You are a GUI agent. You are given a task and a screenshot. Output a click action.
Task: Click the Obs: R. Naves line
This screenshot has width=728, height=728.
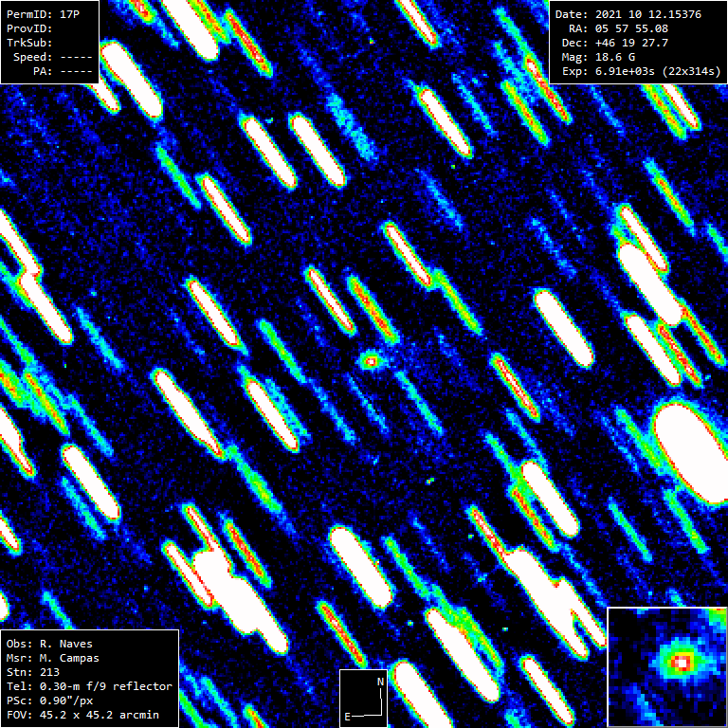[49, 644]
